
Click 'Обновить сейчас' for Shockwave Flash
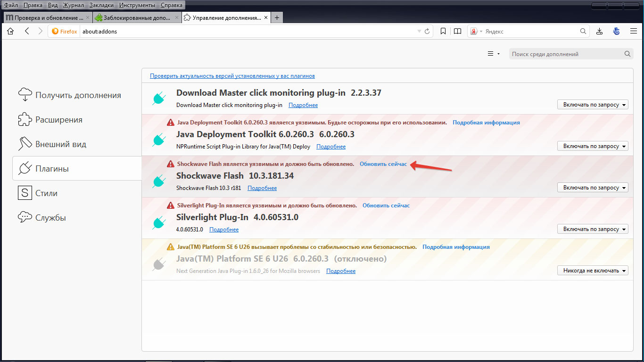pyautogui.click(x=383, y=164)
